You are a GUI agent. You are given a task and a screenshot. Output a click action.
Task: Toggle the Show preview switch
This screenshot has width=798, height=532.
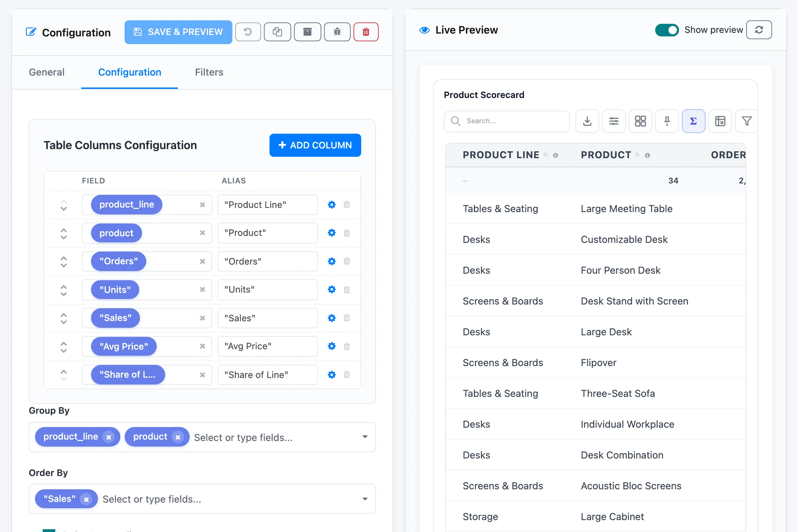click(x=667, y=30)
